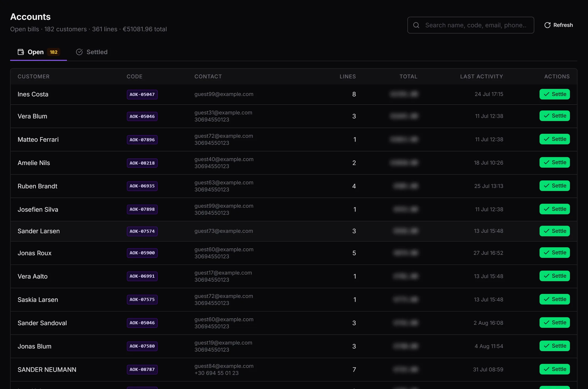The image size is (588, 389).
Task: Select customer name Amelie Nils
Action: [34, 163]
